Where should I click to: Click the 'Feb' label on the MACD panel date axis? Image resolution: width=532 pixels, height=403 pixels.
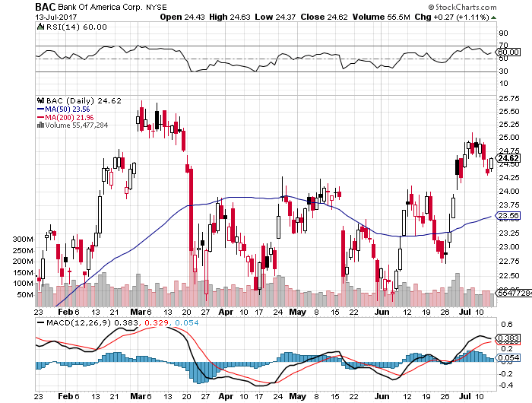click(65, 396)
